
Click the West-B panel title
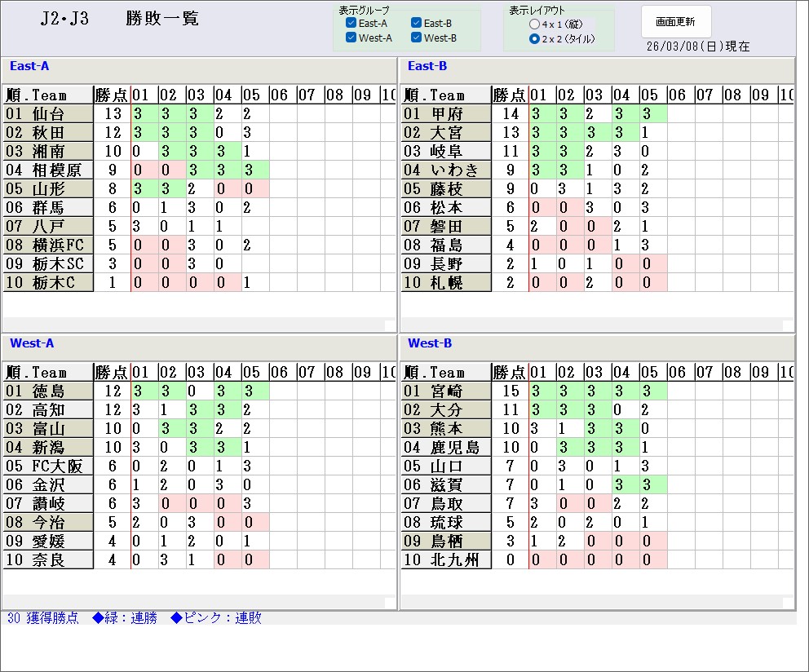[x=429, y=344]
